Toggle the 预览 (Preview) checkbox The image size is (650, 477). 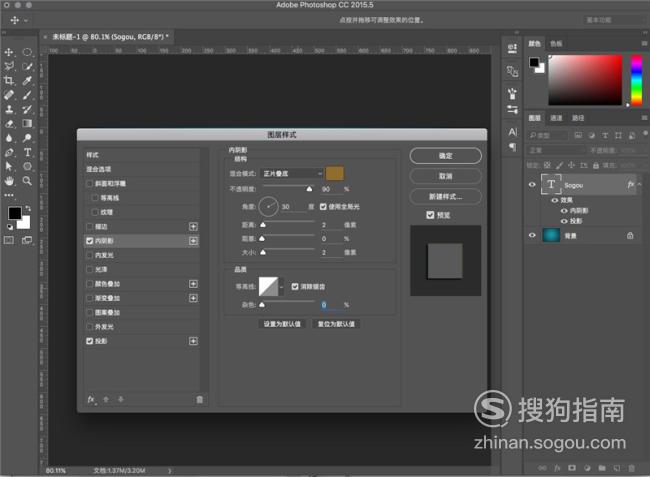coord(430,215)
